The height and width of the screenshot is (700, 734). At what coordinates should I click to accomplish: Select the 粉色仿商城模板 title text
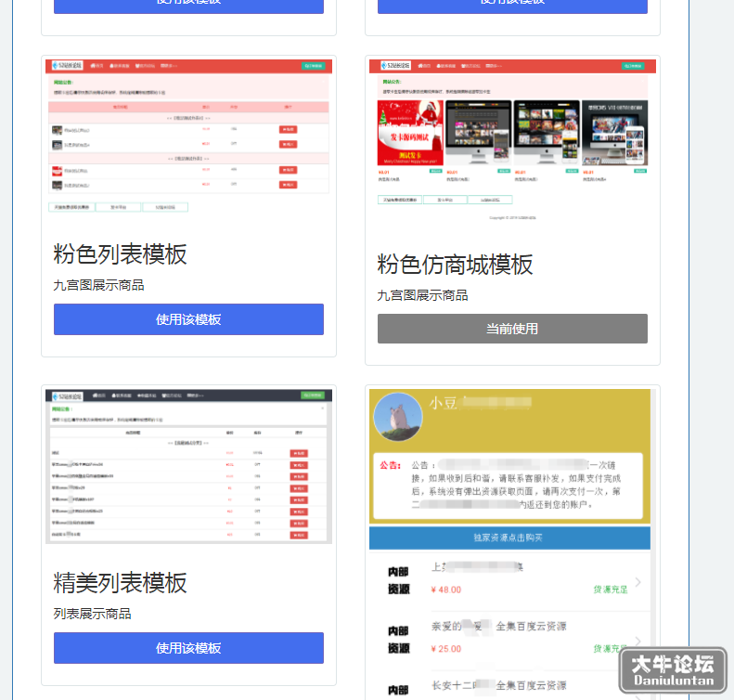(x=455, y=265)
